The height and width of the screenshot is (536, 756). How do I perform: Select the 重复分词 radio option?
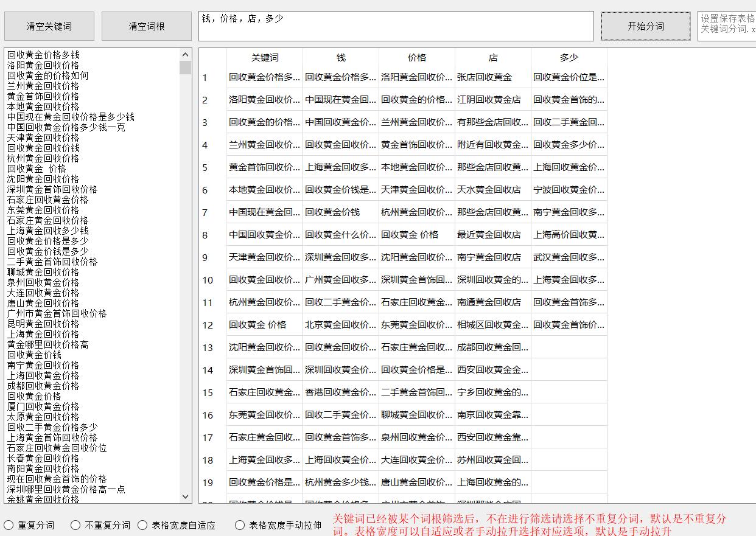[x=9, y=524]
